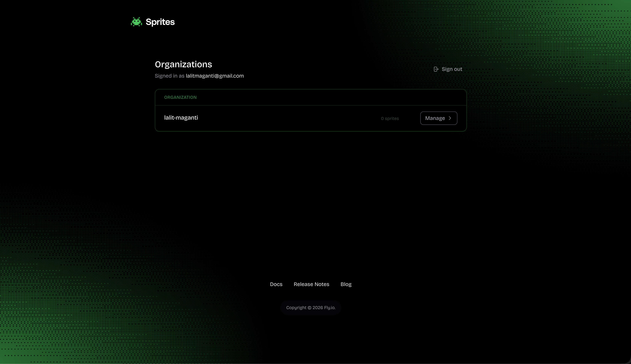Visit the Blog footer link
Viewport: 631px width, 364px height.
(346, 284)
